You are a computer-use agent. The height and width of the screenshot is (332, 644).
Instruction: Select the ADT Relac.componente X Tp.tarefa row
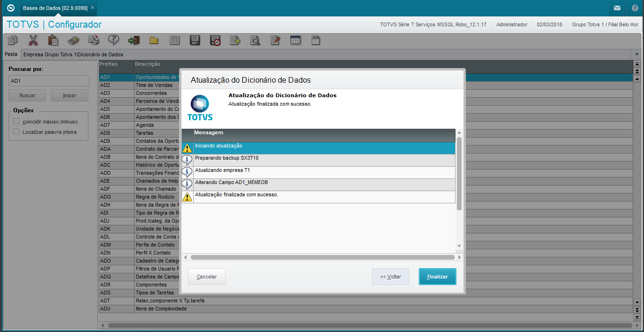pos(366,301)
